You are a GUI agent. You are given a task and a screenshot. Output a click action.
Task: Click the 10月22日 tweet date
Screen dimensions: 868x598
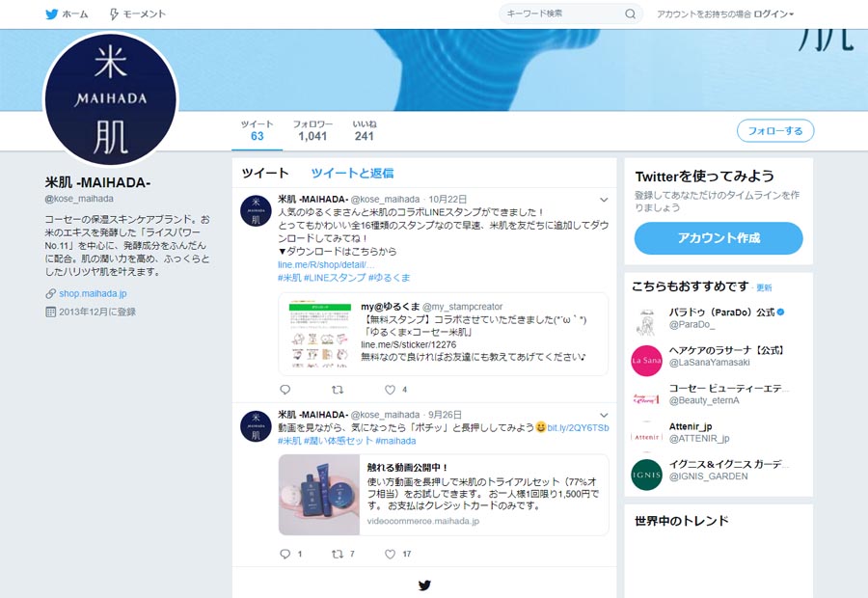click(x=448, y=200)
